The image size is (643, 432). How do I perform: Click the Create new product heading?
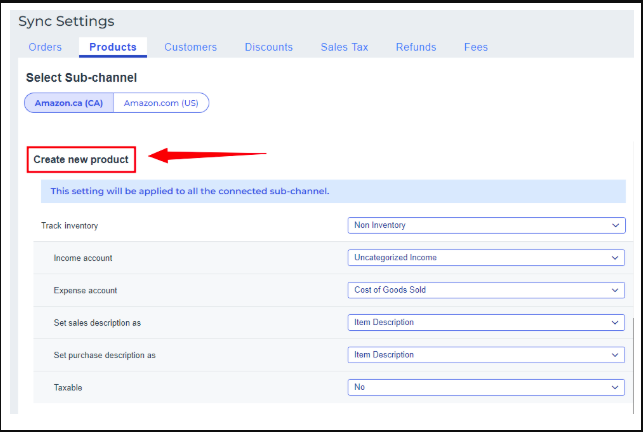click(x=81, y=159)
